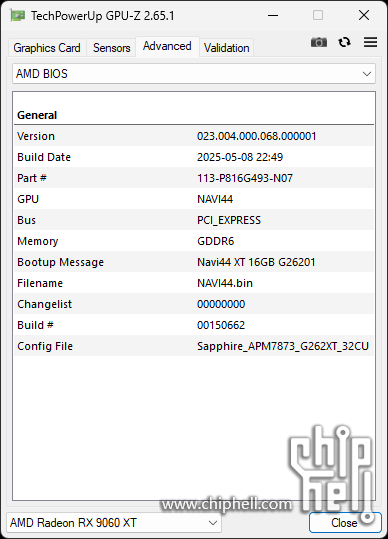Viewport: 388px width, 539px height.
Task: Select the Validation tab
Action: [x=226, y=48]
